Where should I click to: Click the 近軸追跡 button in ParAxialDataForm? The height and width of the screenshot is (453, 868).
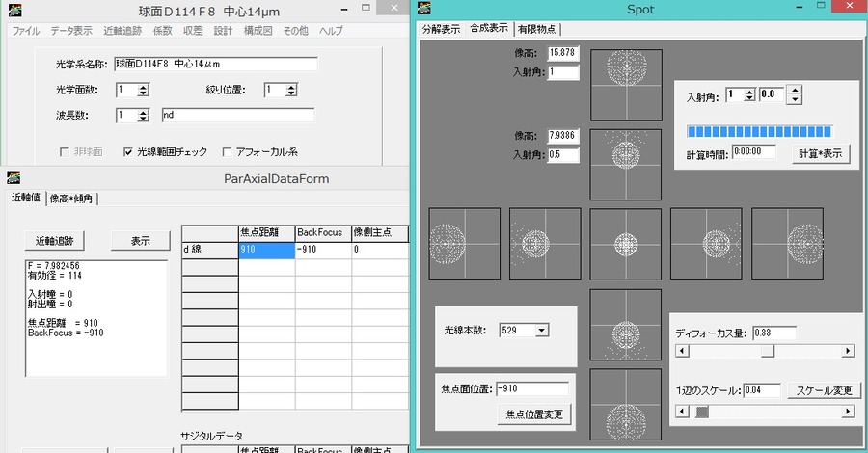point(54,241)
